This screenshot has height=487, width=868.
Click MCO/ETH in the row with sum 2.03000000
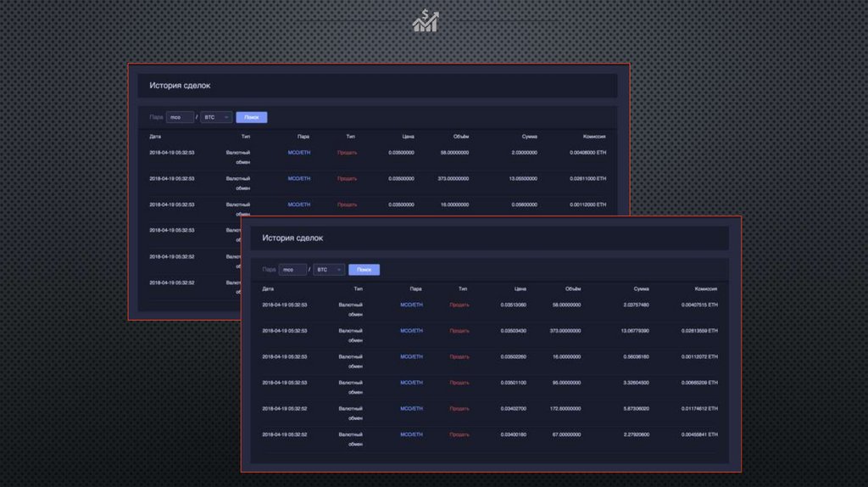click(x=299, y=153)
